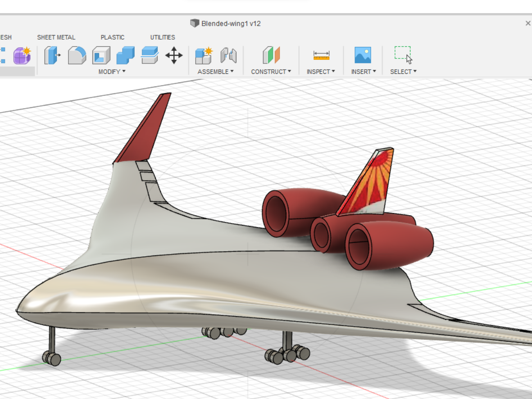Screen dimensions: 532x399
Task: Close the Blended-wing1 v12 document tab
Action: (528, 23)
